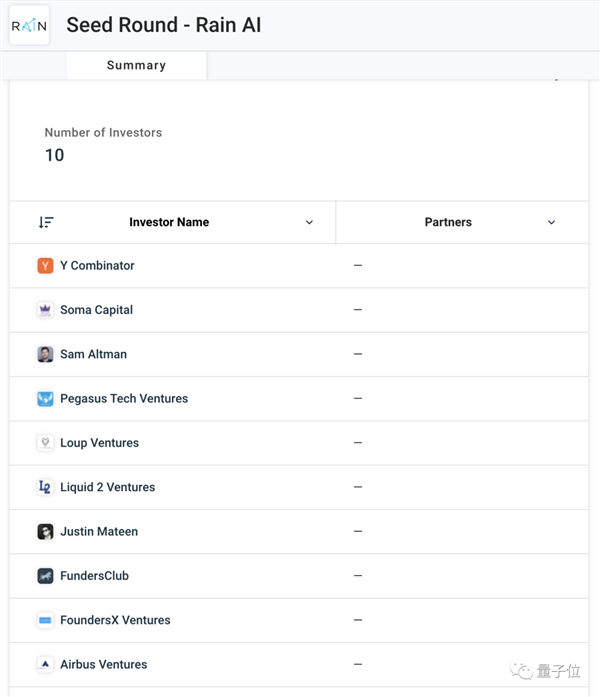The height and width of the screenshot is (697, 600).
Task: Open the Pegasus Tech Ventures link
Action: click(124, 399)
